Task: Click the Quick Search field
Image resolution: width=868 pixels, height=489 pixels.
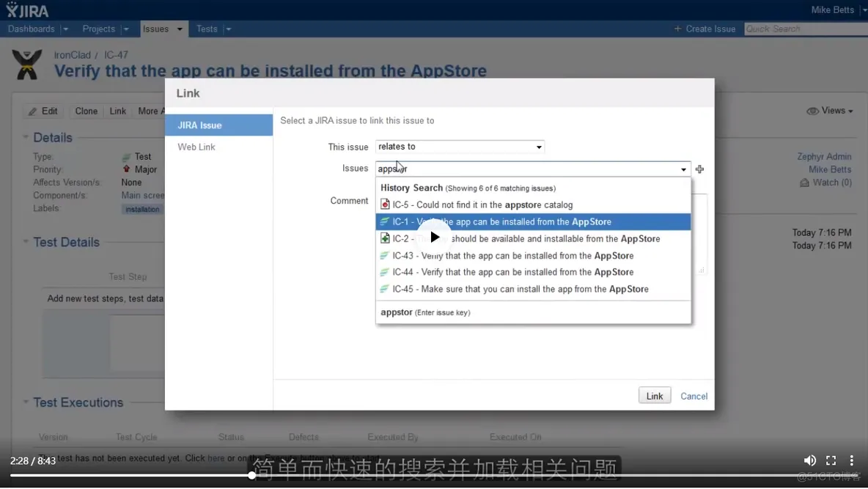Action: coord(806,29)
